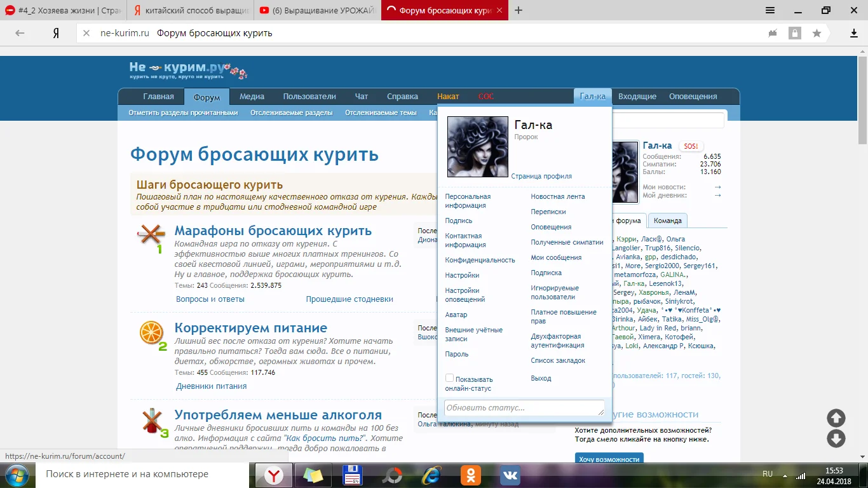Open the Входящие inbox popup
Viewport: 868px width, 488px height.
click(637, 97)
